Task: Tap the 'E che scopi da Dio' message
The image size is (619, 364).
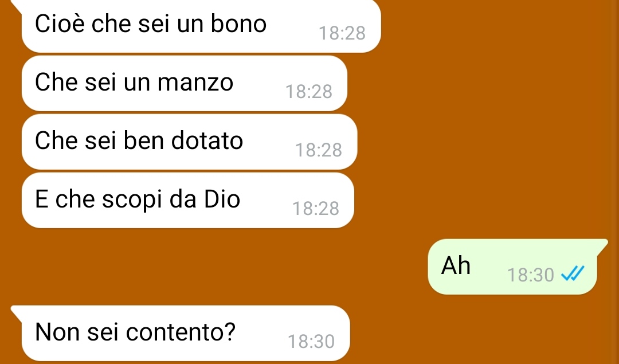Action: 188,200
